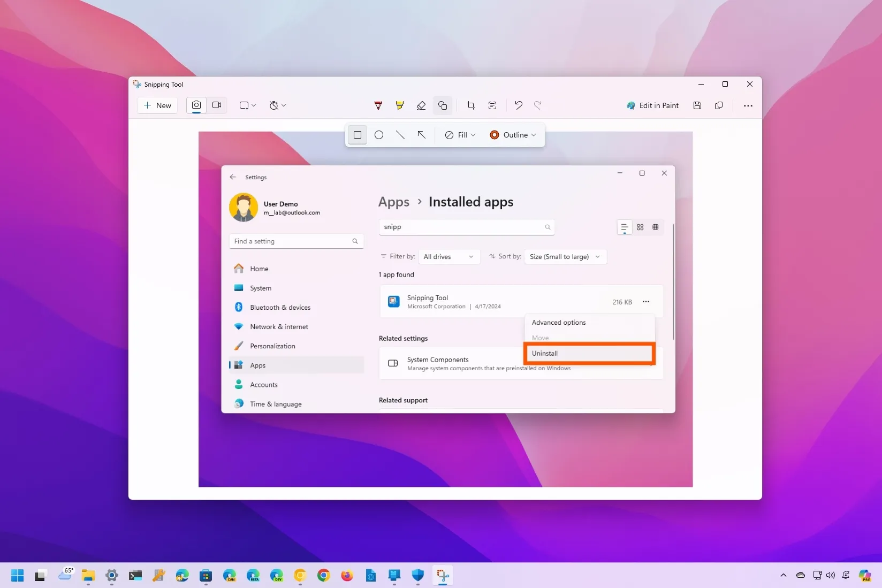Select the circle shape option

coord(379,135)
